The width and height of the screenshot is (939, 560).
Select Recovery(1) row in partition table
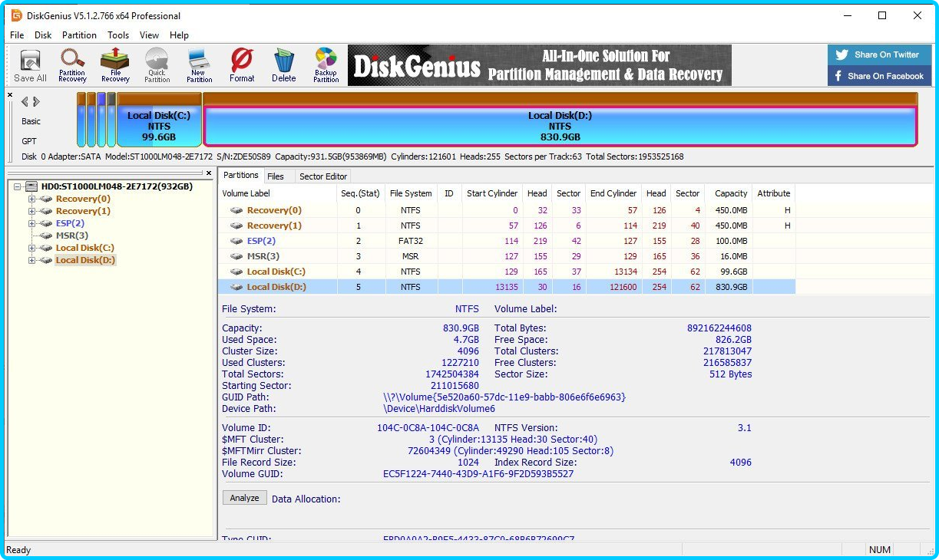507,226
